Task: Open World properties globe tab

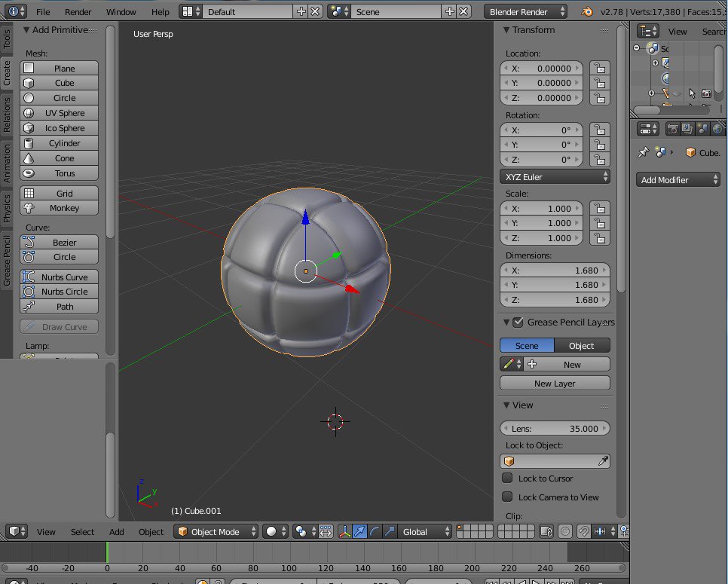Action: pyautogui.click(x=717, y=129)
